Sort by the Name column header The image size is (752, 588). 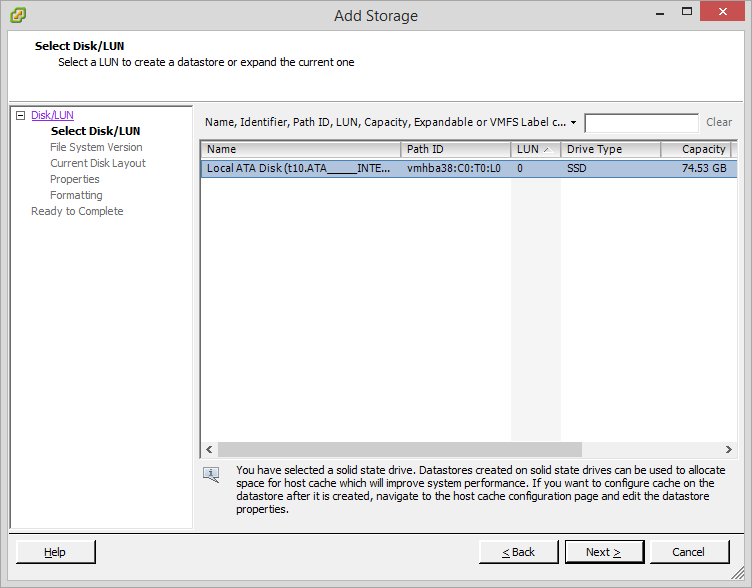pyautogui.click(x=300, y=149)
